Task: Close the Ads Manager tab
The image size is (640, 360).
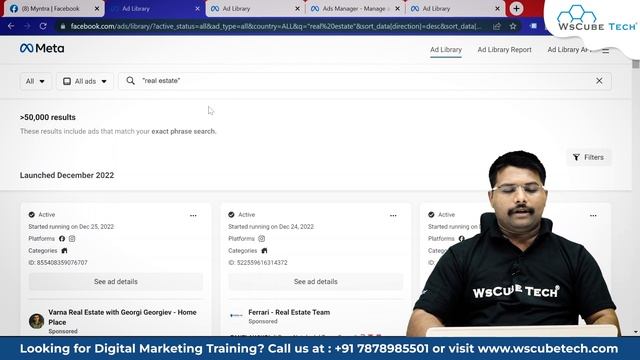Action: [397, 9]
